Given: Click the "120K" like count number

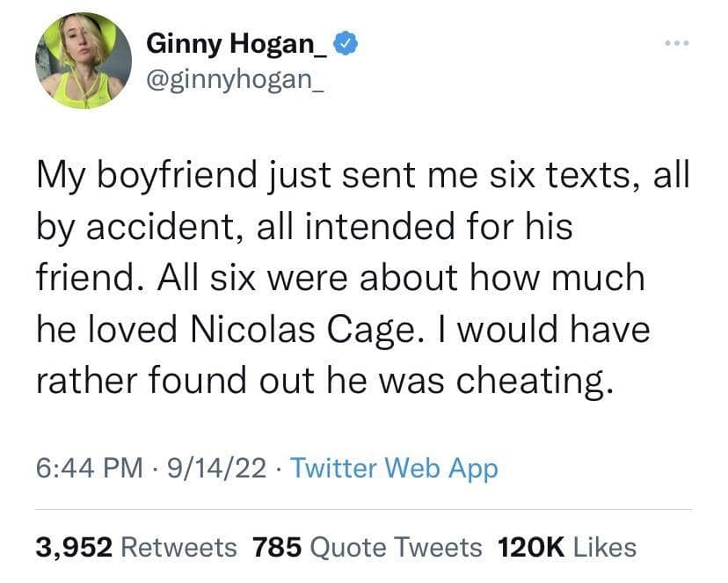Looking at the screenshot, I should point(530,547).
